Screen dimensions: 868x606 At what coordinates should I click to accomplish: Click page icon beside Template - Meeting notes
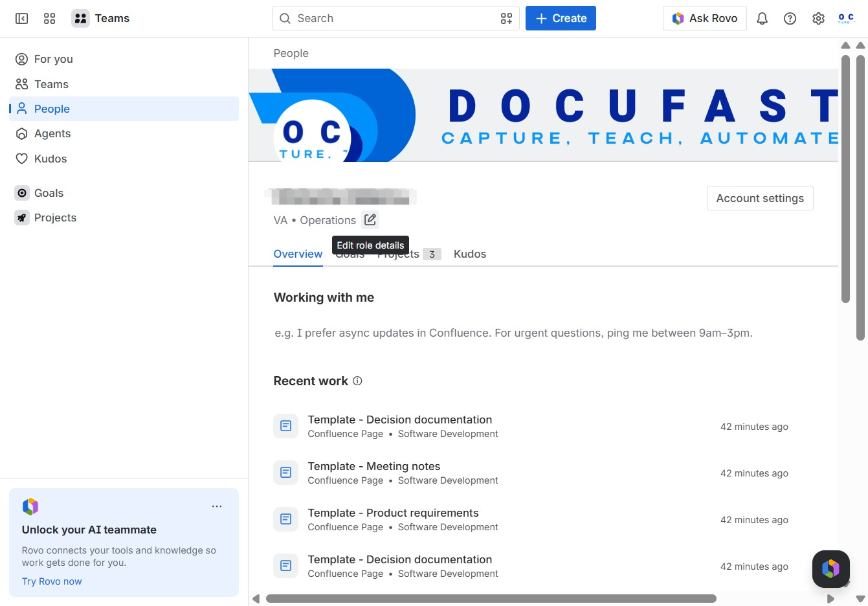[x=285, y=473]
